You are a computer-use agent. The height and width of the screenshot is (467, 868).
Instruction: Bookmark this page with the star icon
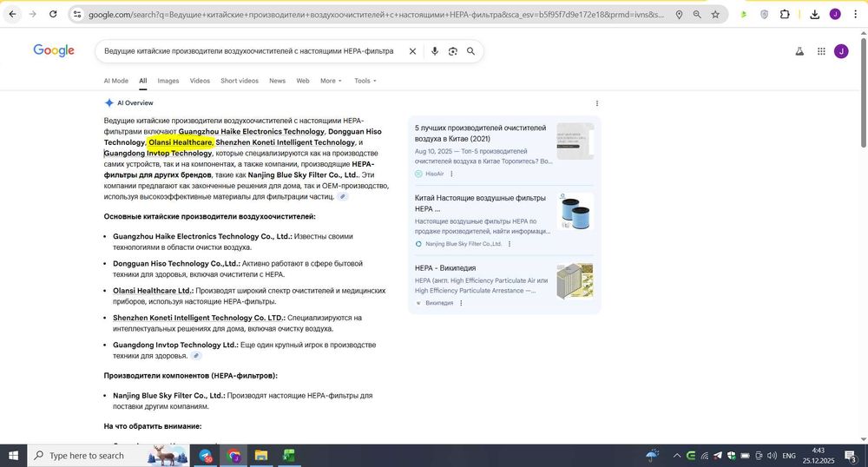pyautogui.click(x=715, y=15)
